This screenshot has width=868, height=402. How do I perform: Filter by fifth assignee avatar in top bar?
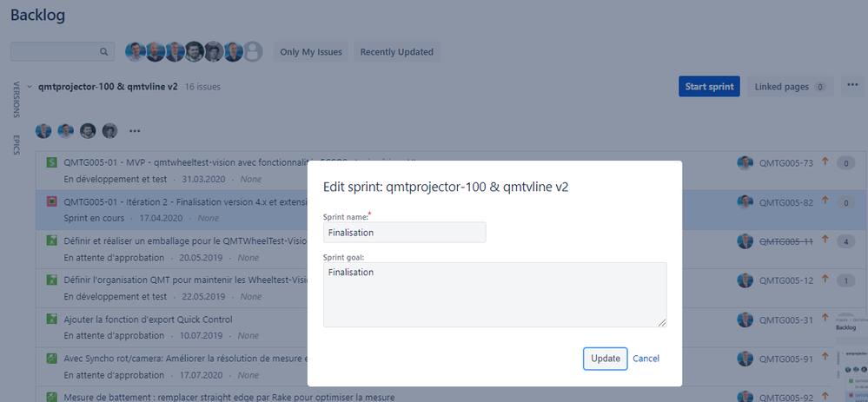pyautogui.click(x=214, y=51)
